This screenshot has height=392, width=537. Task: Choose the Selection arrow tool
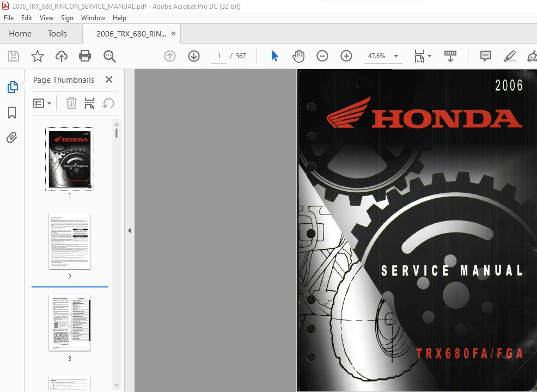274,56
